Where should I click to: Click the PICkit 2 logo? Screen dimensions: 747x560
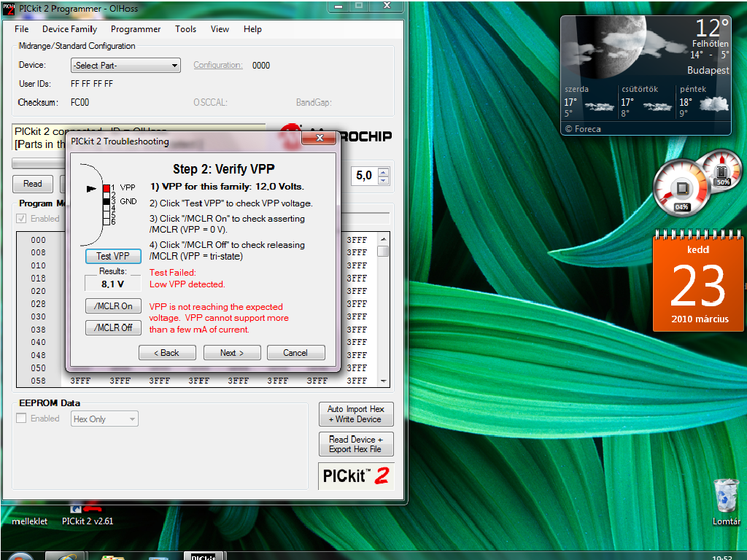click(356, 475)
